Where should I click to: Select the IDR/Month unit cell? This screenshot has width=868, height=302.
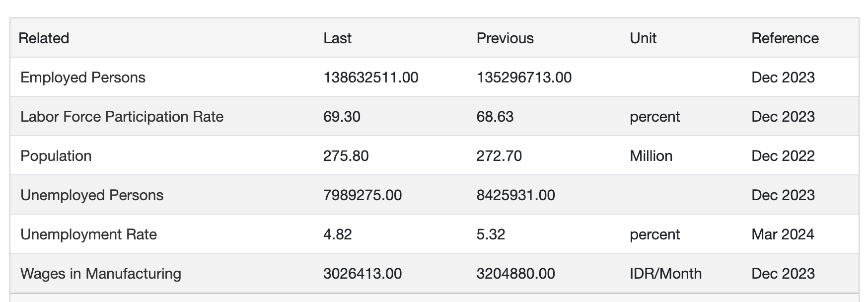665,274
